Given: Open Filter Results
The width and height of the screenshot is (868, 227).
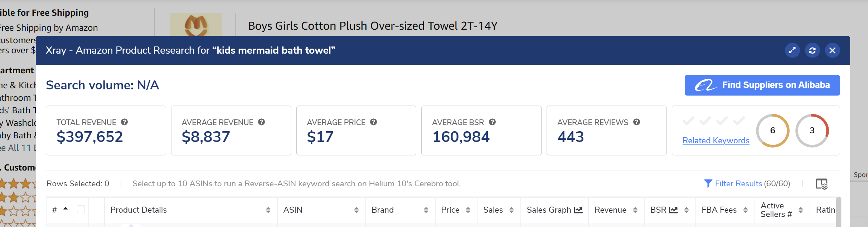Looking at the screenshot, I should click(738, 184).
